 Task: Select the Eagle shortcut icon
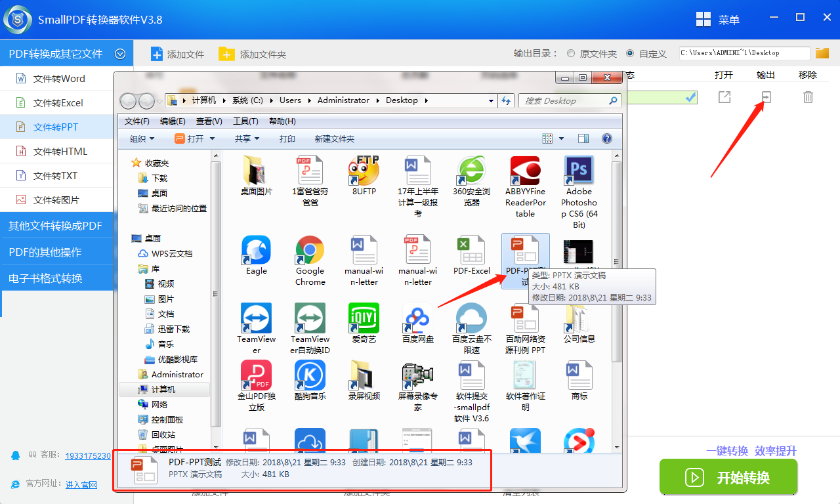[257, 250]
